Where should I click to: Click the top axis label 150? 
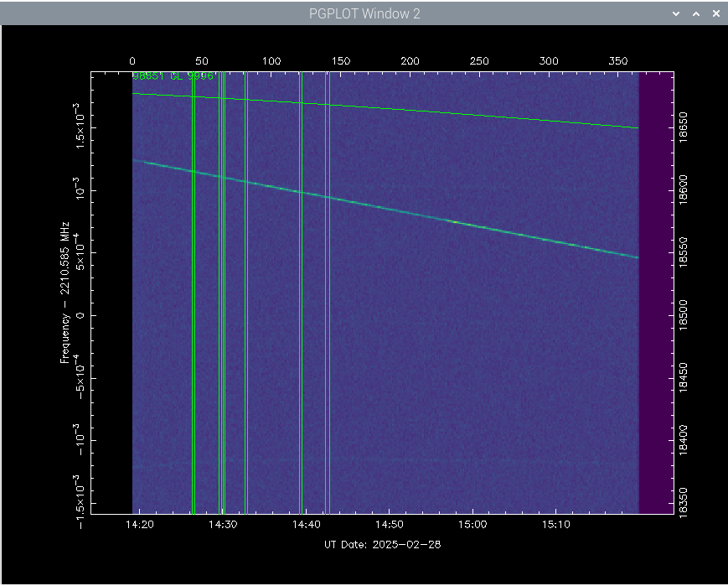click(x=341, y=61)
